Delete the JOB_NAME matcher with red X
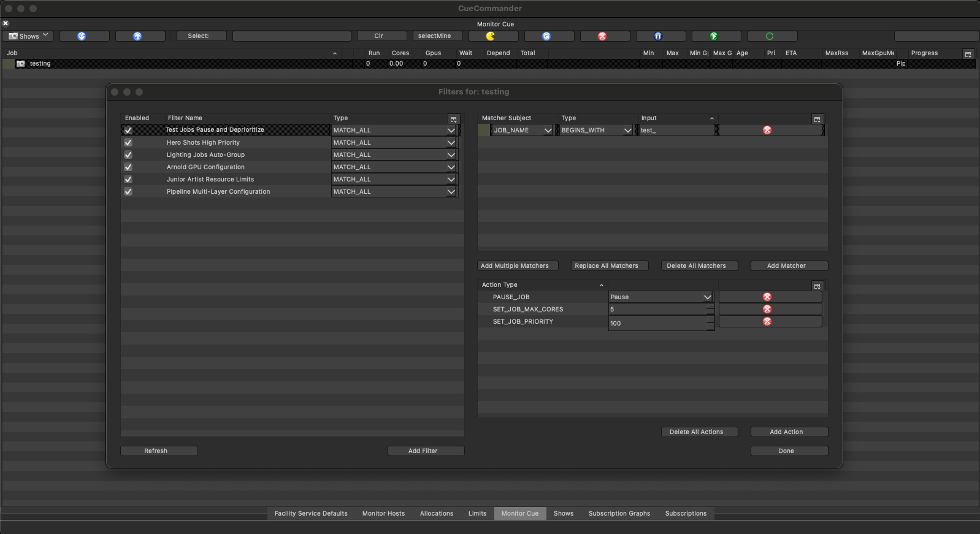 (x=767, y=130)
